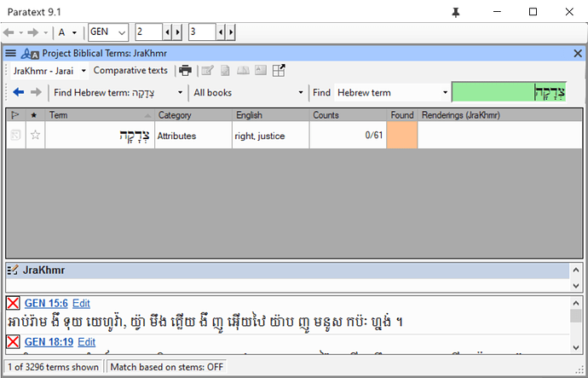
Task: Toggle the red X for GEN 18:19
Action: (13, 341)
